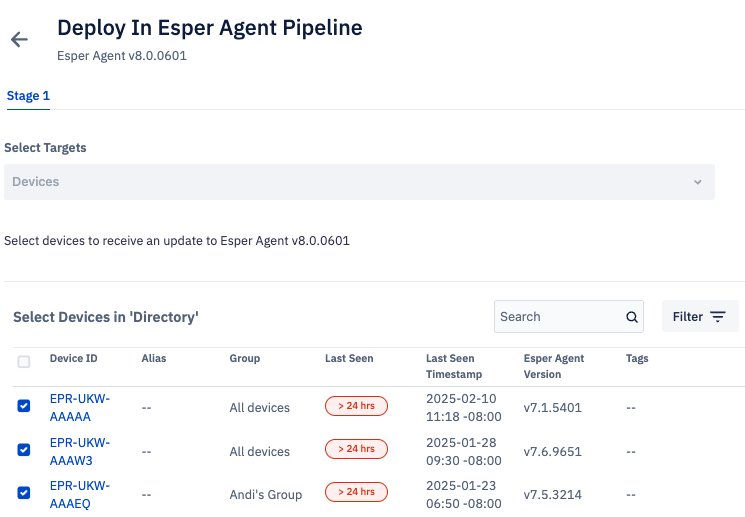Screen dimensions: 745x517
Task: Click the Select Targets label
Action: (x=45, y=148)
